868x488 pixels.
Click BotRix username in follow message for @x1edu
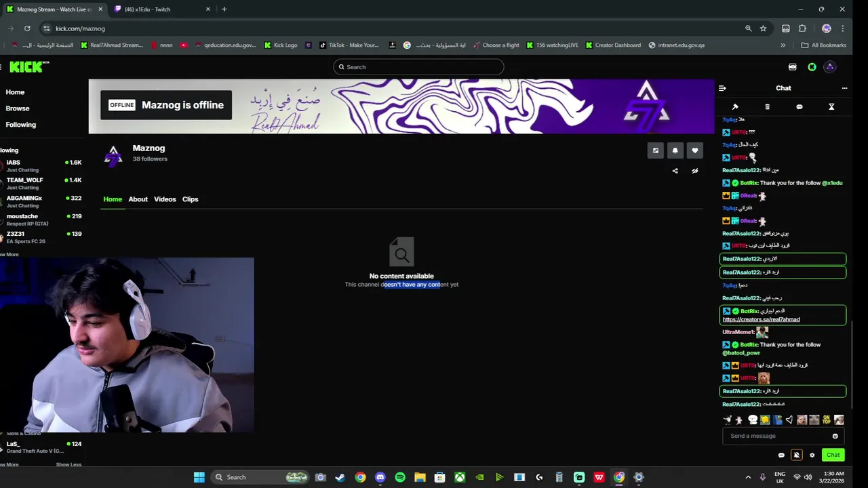pos(749,183)
